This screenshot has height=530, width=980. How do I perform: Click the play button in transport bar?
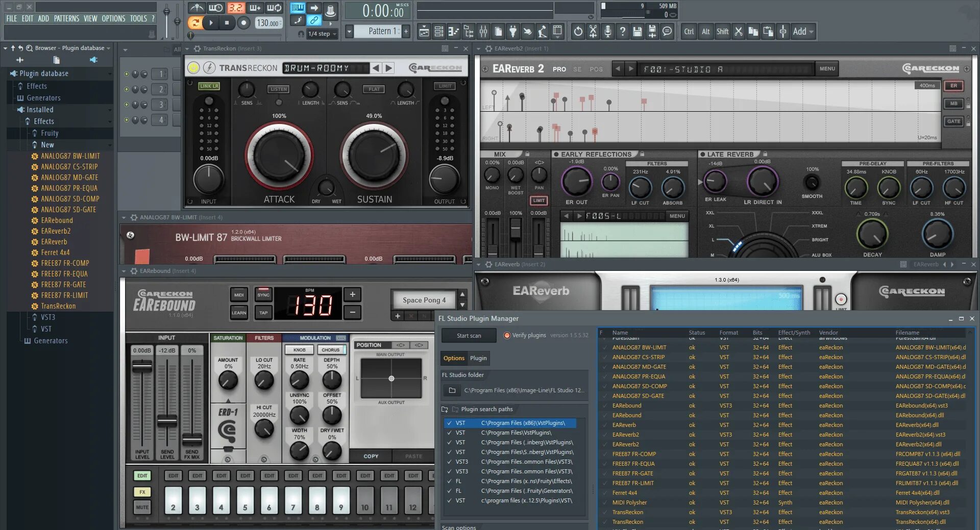(211, 22)
